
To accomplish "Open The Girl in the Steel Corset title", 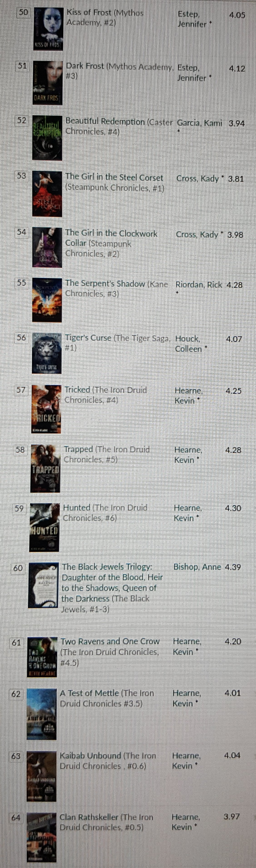I will tap(114, 182).
